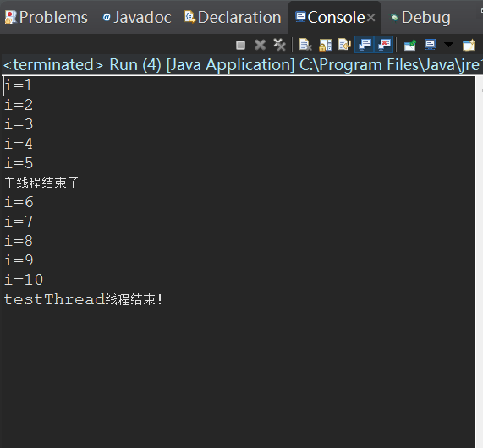
Task: Switch to the Javadoc tab
Action: click(137, 17)
